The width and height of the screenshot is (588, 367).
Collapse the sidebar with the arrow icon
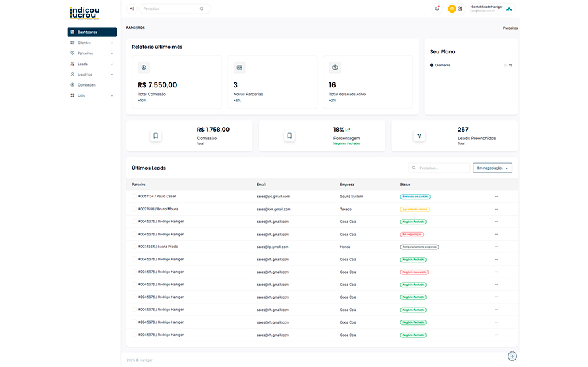(132, 9)
